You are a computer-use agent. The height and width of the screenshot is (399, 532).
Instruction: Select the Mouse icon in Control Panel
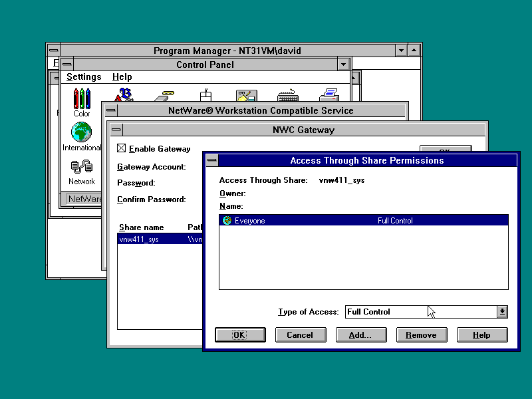205,95
